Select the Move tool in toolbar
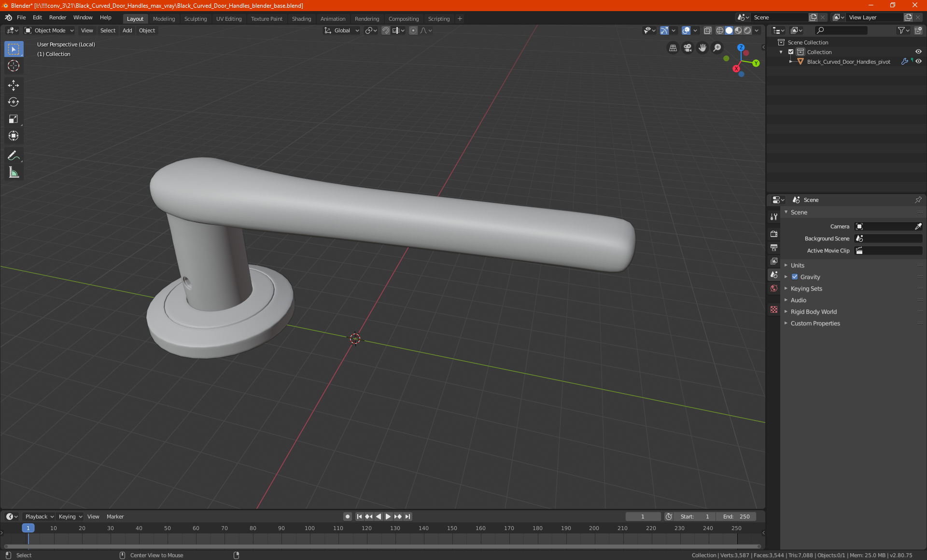Viewport: 927px width, 560px height. click(14, 85)
